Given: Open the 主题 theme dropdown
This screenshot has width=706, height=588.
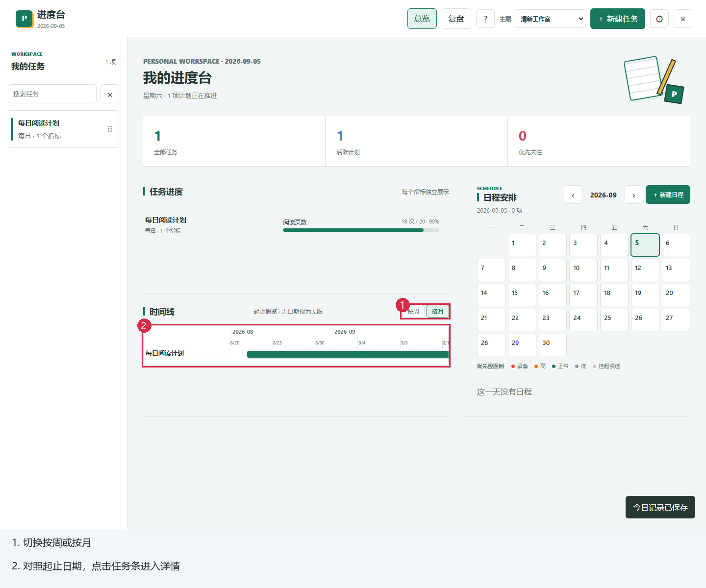Looking at the screenshot, I should [x=550, y=19].
